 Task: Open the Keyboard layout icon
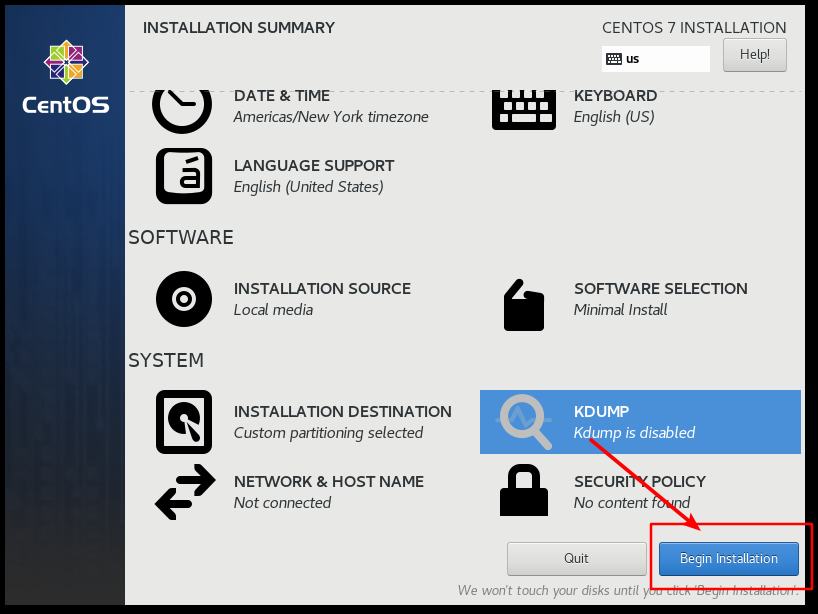click(524, 110)
